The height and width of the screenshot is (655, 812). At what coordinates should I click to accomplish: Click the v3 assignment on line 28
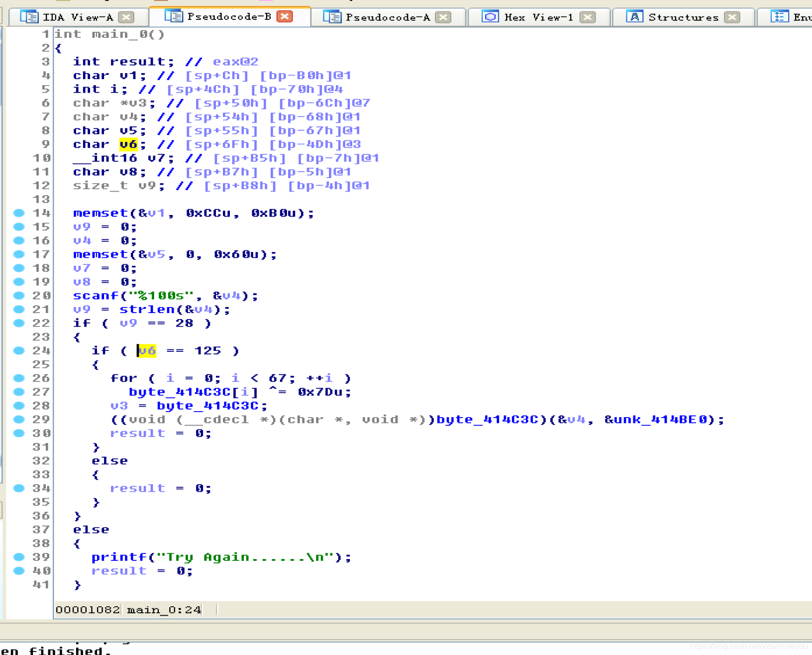point(189,406)
